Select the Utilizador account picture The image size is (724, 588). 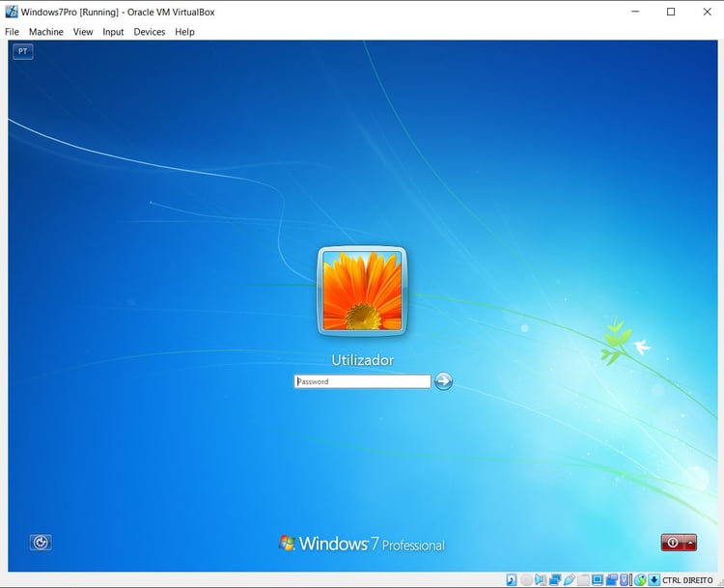tap(362, 291)
